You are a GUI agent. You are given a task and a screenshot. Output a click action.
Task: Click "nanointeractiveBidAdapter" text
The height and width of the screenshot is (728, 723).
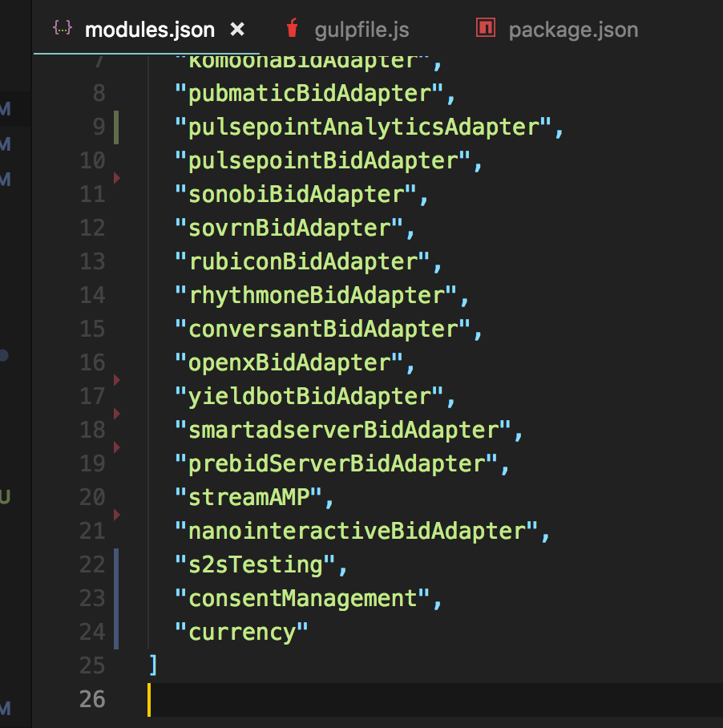356,531
